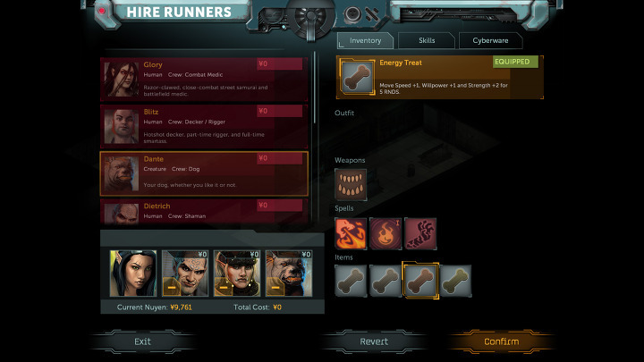Exit the Hire Runners screen
Viewport: 644px width, 362px height.
[142, 341]
